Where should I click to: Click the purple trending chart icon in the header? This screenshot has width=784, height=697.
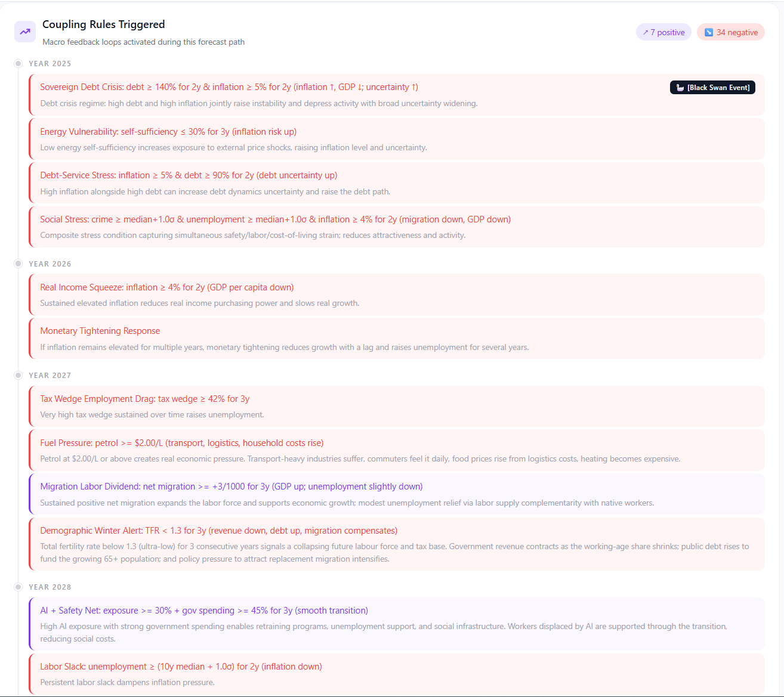pyautogui.click(x=24, y=31)
